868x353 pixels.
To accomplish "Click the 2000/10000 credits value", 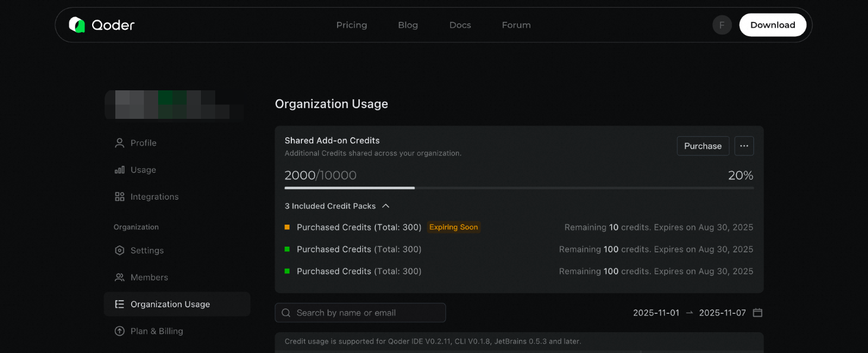I will pyautogui.click(x=320, y=175).
